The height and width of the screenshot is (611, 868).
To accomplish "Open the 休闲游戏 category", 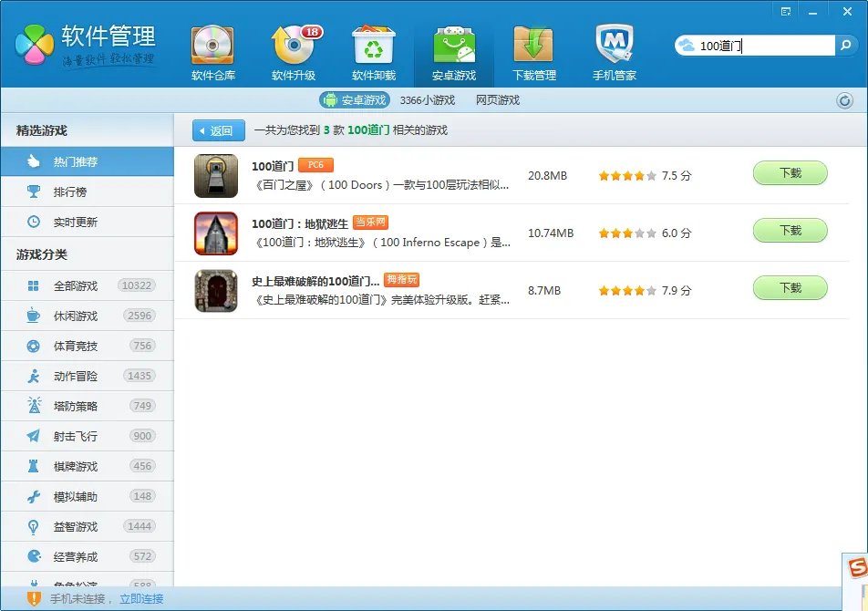I will [x=75, y=316].
